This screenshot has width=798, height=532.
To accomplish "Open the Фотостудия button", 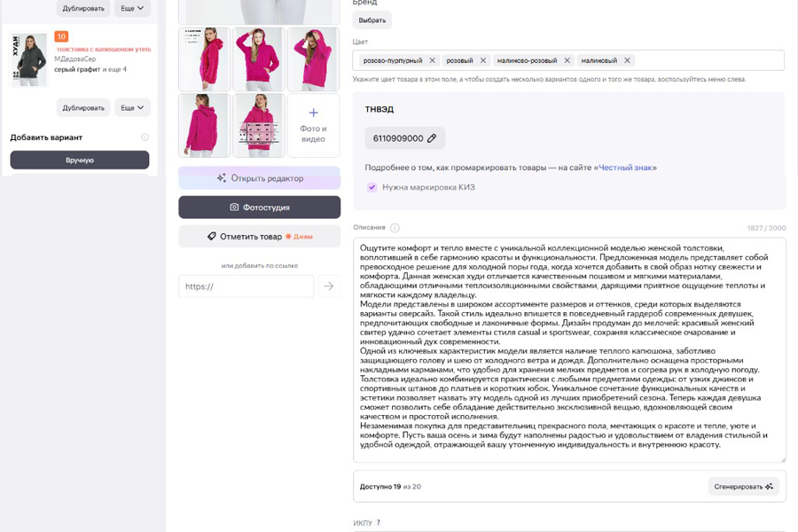I will pyautogui.click(x=260, y=207).
